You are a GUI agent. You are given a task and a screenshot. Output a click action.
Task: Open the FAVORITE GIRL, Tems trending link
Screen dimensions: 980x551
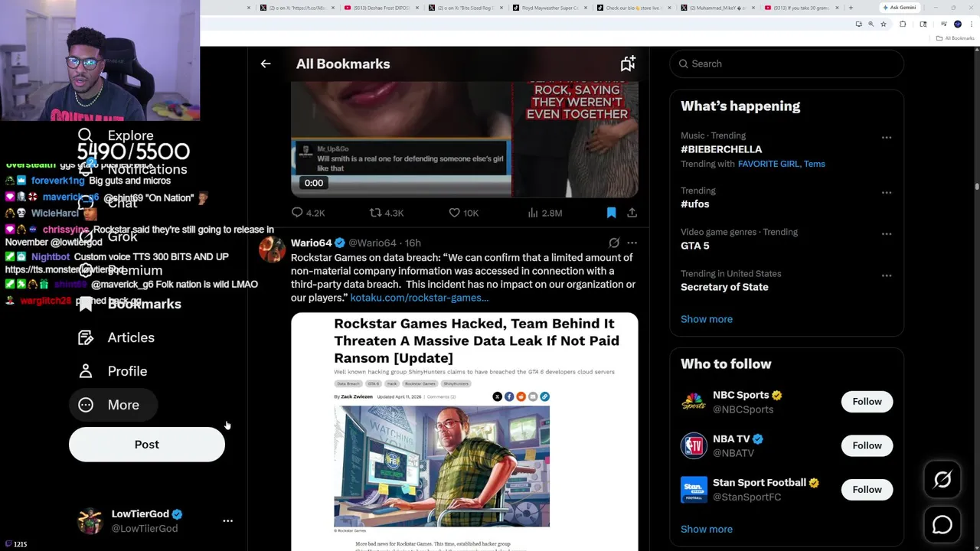(782, 164)
